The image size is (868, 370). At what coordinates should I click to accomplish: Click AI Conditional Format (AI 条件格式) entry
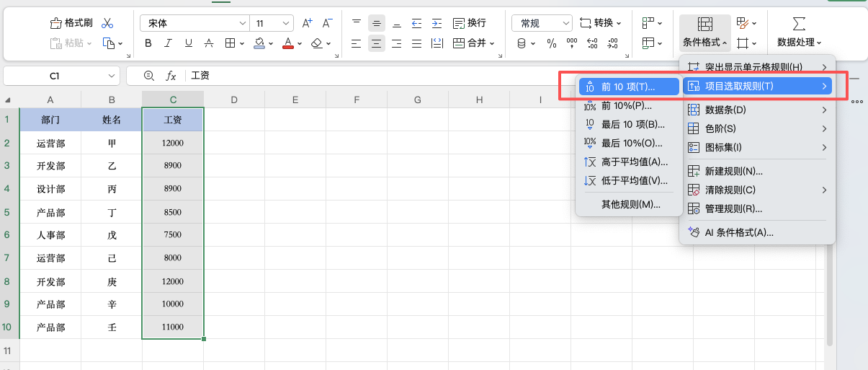(x=757, y=232)
